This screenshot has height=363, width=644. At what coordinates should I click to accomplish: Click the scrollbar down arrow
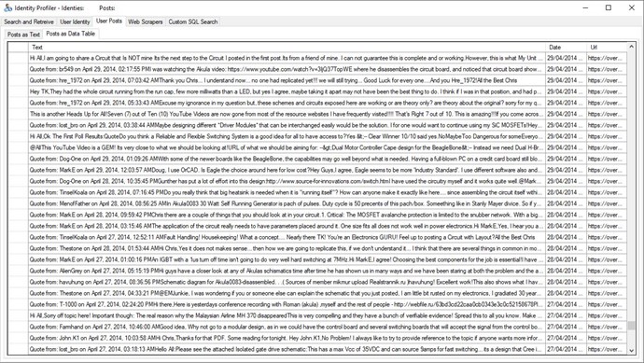(x=631, y=350)
